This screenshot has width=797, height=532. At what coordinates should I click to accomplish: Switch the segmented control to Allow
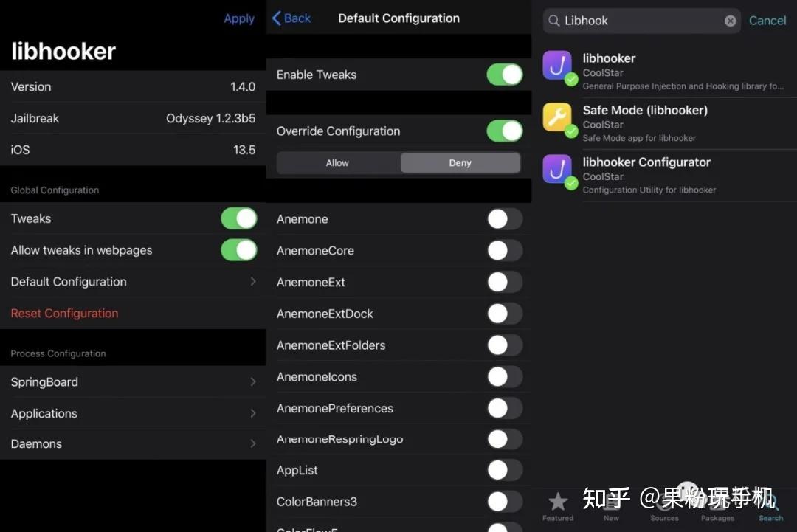pos(337,162)
